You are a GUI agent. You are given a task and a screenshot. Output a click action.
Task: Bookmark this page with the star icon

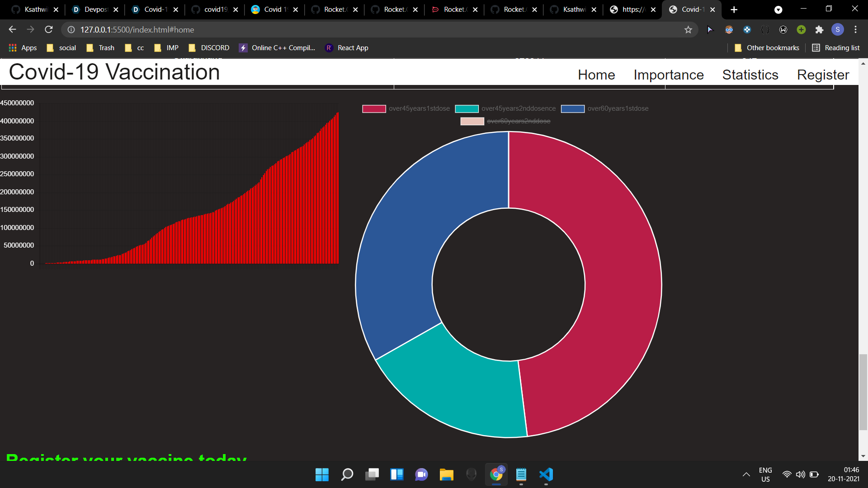coord(688,30)
